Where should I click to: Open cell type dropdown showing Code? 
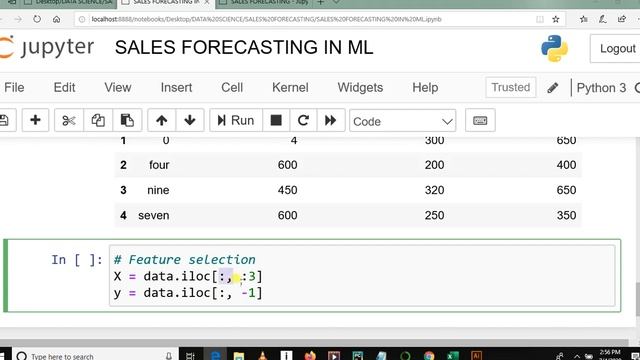[402, 121]
